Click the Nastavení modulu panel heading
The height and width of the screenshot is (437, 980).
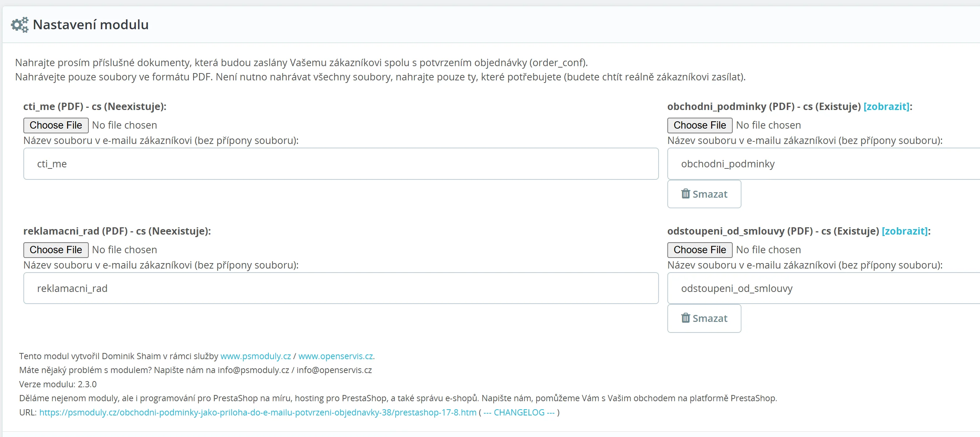click(91, 25)
